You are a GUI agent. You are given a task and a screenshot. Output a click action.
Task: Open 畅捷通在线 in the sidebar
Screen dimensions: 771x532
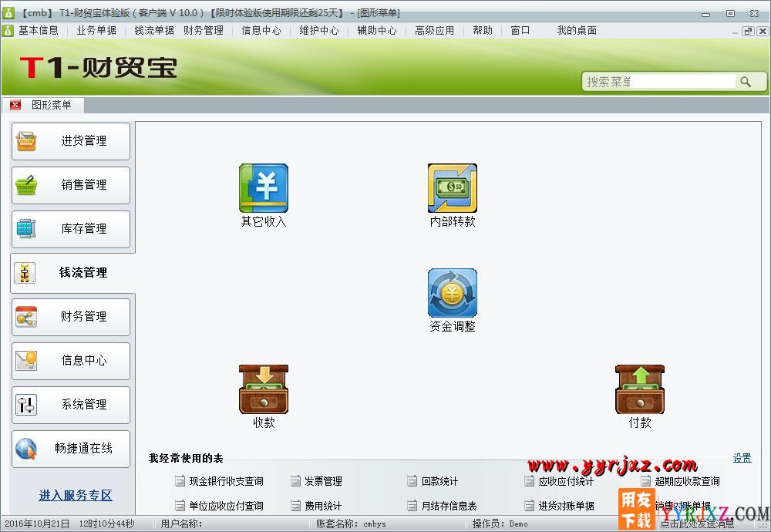71,449
